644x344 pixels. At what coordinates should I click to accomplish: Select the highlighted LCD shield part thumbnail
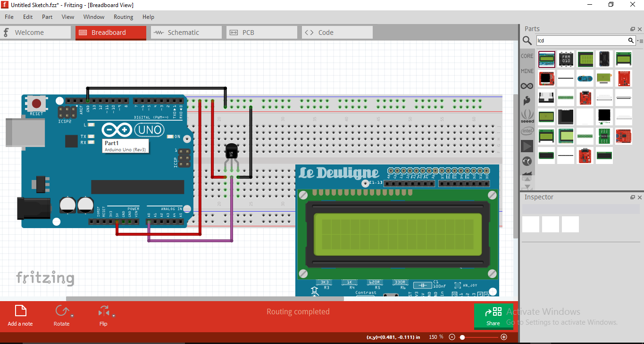547,59
